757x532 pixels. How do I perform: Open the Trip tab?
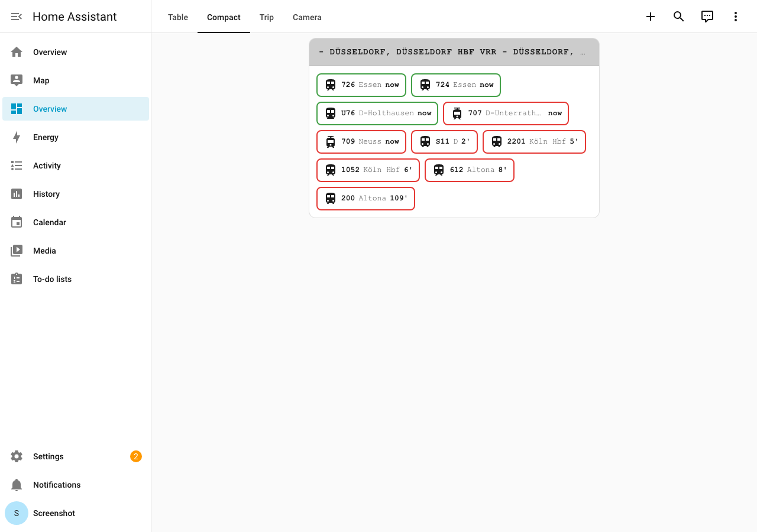[x=267, y=17]
